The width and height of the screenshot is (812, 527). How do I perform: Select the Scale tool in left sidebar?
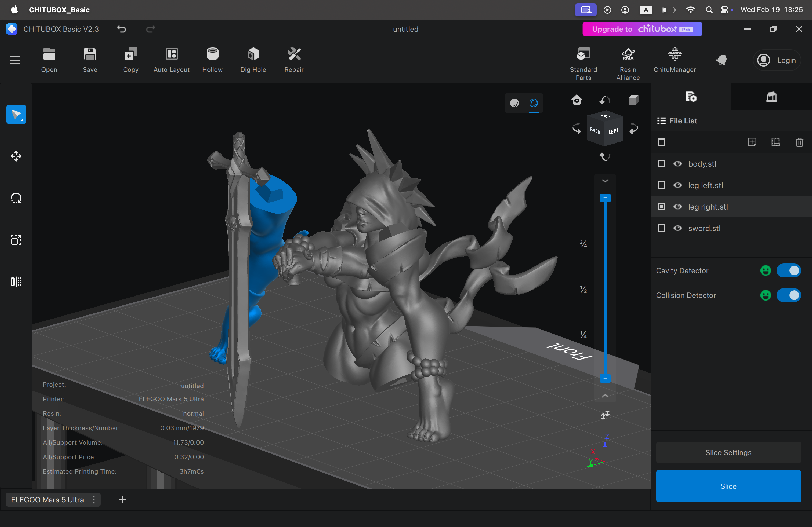(16, 240)
